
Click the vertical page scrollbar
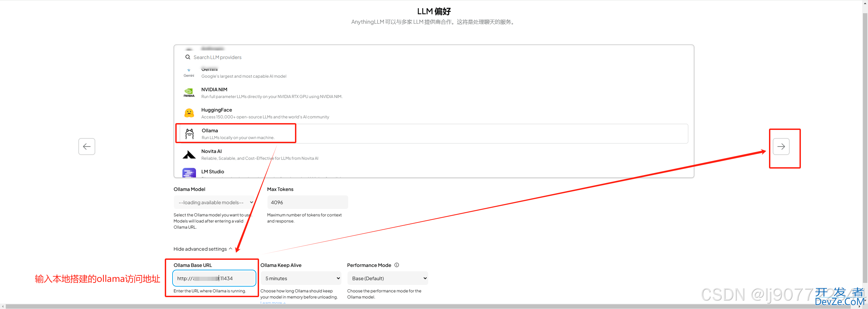tap(865, 148)
